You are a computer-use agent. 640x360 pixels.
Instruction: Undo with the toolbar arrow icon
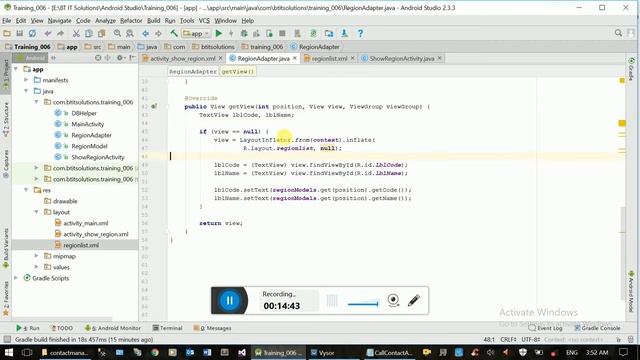48,33
